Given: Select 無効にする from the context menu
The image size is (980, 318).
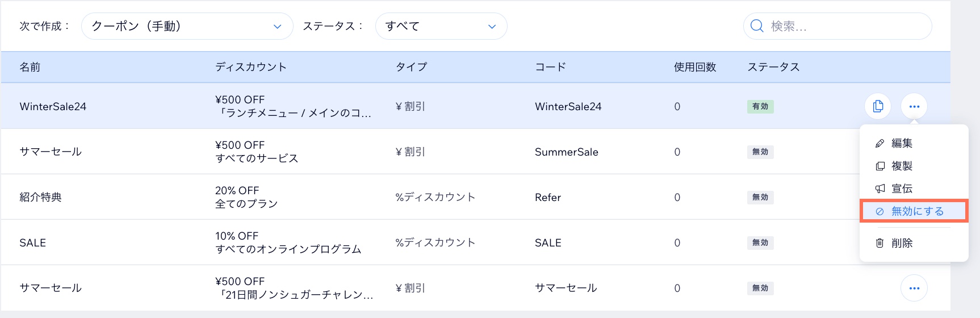Looking at the screenshot, I should click(x=914, y=211).
